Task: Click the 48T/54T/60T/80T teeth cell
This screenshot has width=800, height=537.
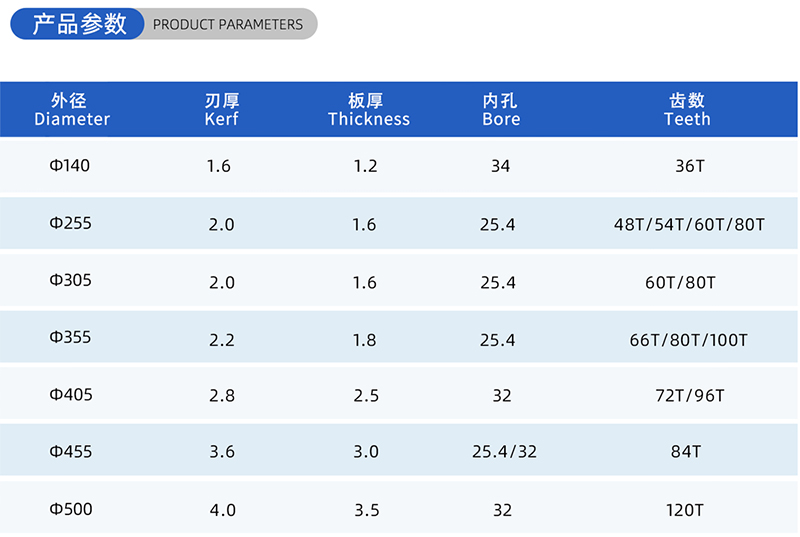Action: coord(689,225)
